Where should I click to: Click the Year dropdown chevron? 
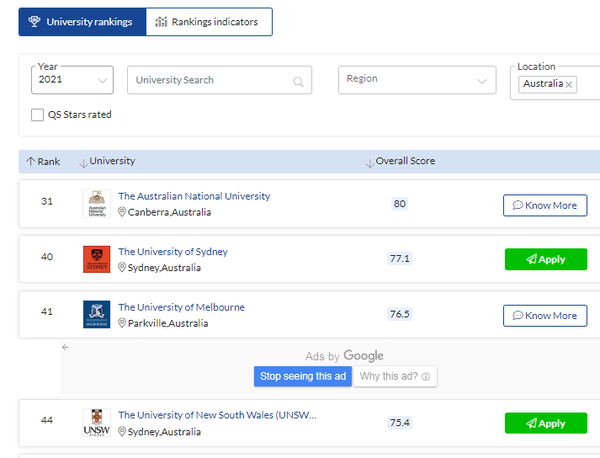click(102, 80)
